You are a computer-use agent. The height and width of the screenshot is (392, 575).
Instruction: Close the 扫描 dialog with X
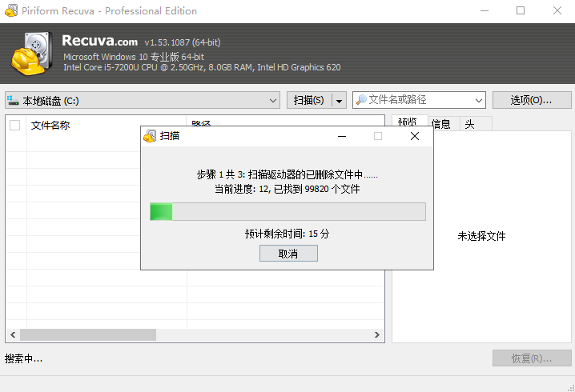tap(415, 136)
